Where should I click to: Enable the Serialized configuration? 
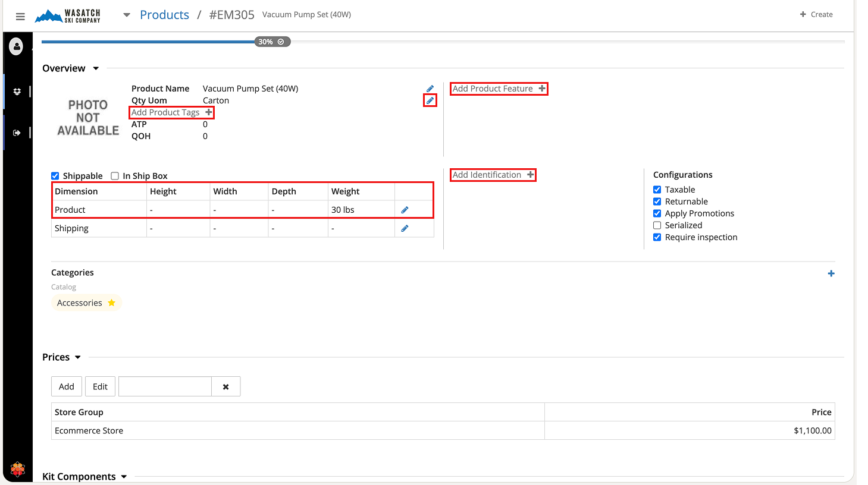pyautogui.click(x=657, y=225)
